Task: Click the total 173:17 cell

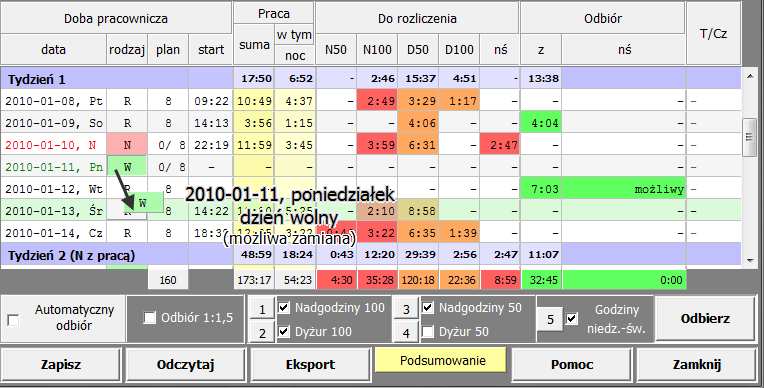Action: (254, 280)
